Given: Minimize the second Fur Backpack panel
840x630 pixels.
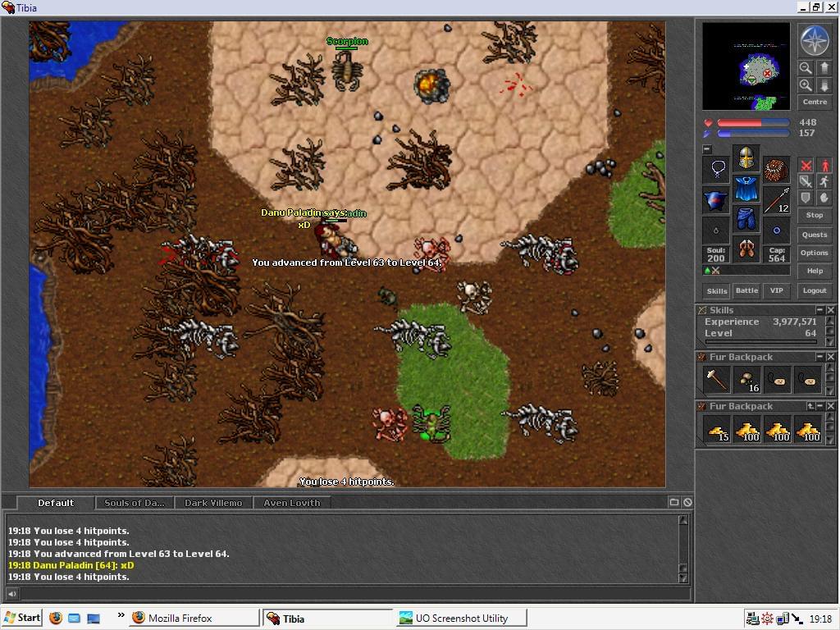Looking at the screenshot, I should [820, 407].
